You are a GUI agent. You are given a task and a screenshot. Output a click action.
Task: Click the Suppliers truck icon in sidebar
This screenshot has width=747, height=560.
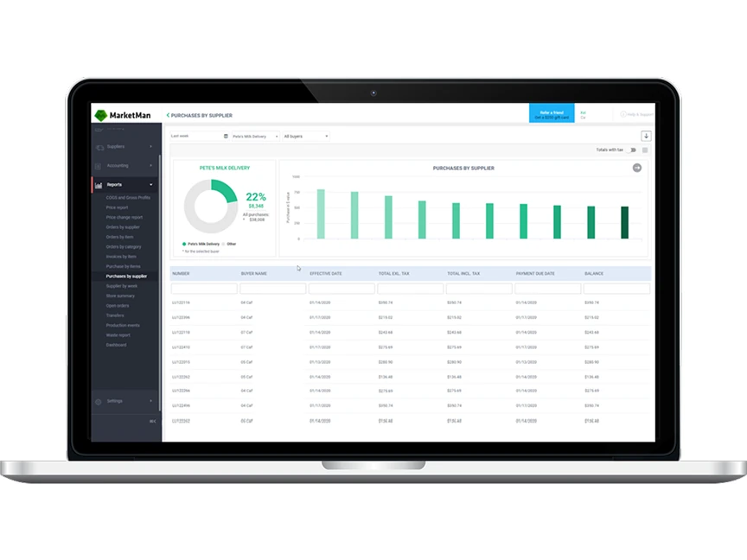click(x=99, y=147)
